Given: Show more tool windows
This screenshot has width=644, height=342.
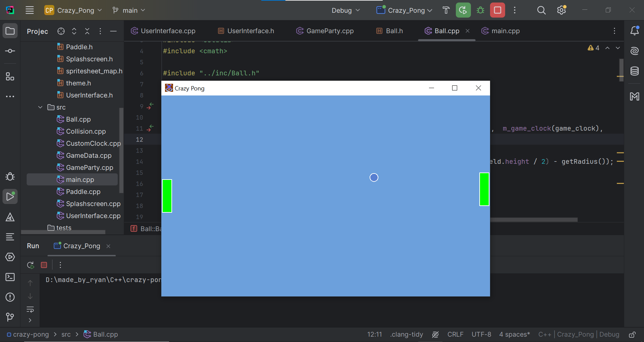Looking at the screenshot, I should pos(10,96).
